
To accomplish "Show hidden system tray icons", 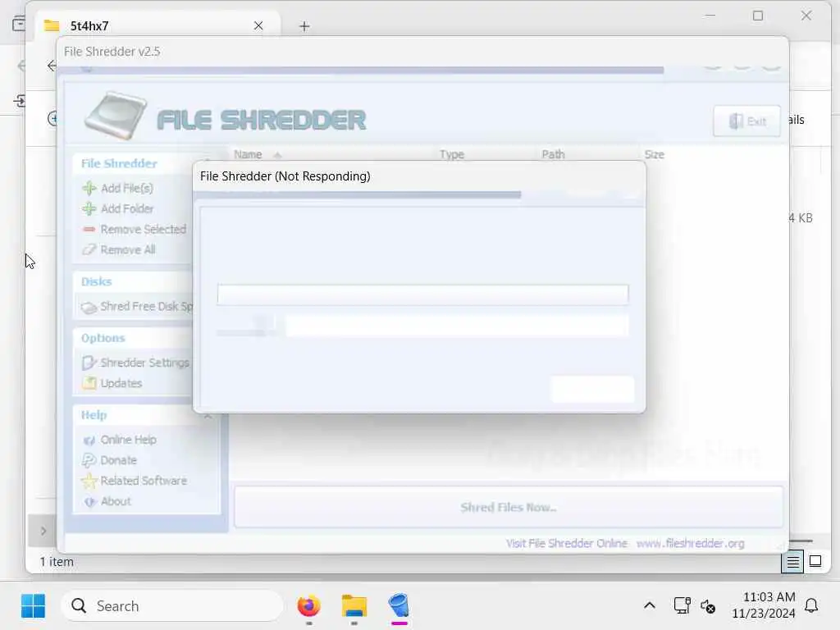I will tap(650, 606).
